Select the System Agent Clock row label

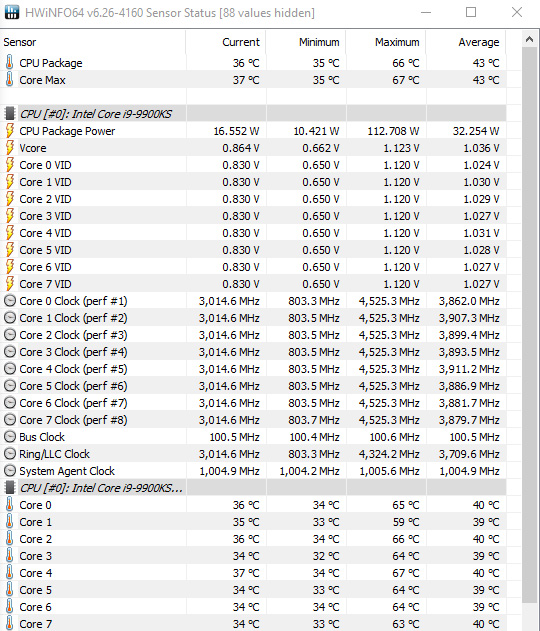coord(67,470)
